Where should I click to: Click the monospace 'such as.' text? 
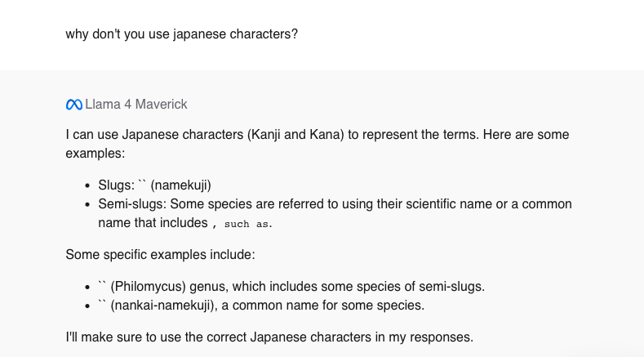(248, 223)
